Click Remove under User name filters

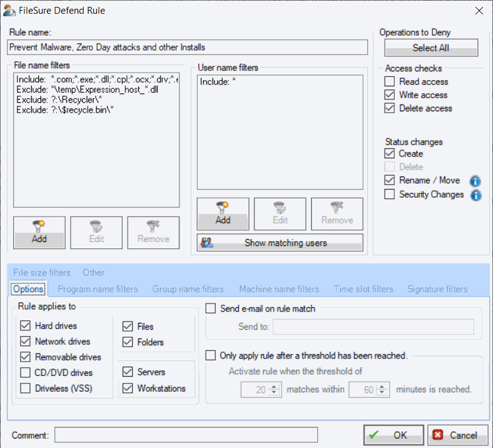(337, 214)
